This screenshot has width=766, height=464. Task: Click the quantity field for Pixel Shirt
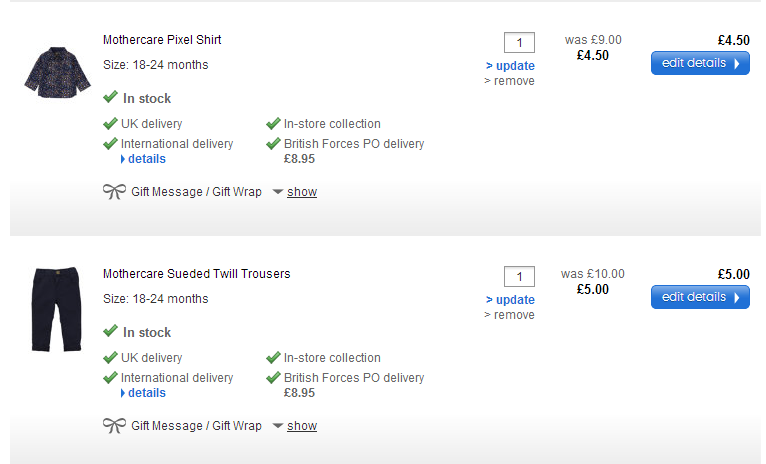pyautogui.click(x=519, y=42)
